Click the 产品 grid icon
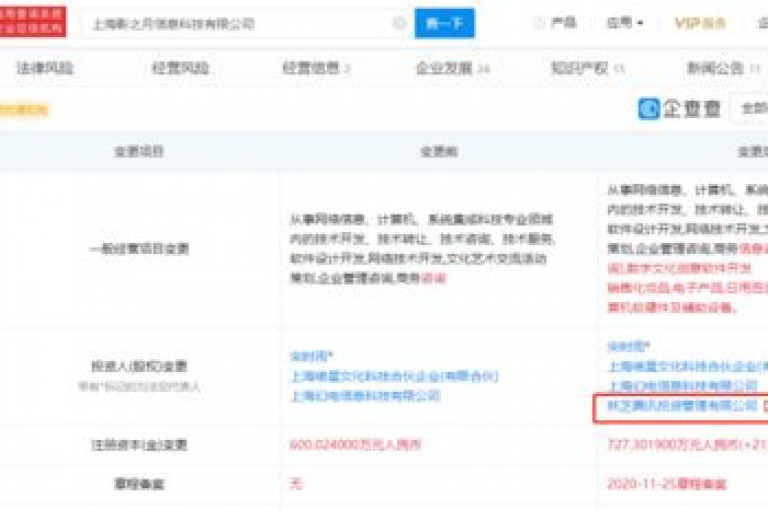Screen dimensions: 768x510 point(539,23)
